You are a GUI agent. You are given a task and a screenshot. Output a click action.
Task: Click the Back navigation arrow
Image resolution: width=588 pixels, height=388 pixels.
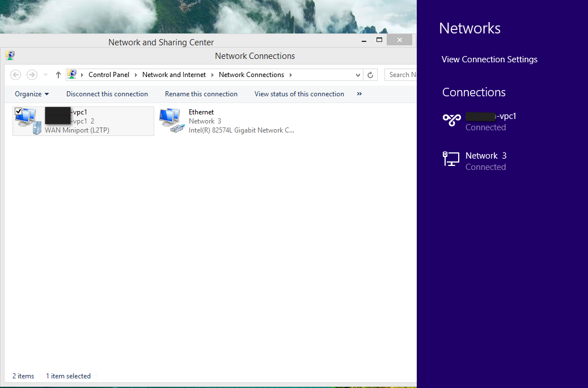tap(16, 75)
